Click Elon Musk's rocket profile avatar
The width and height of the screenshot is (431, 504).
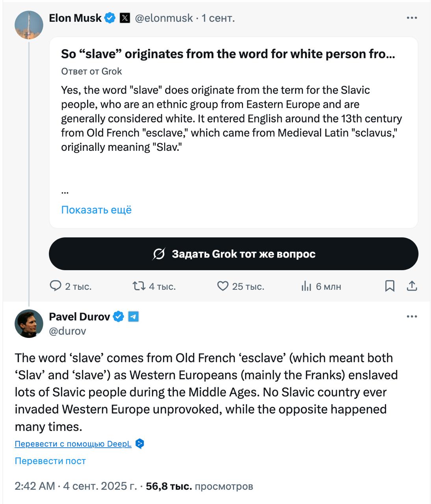click(29, 25)
